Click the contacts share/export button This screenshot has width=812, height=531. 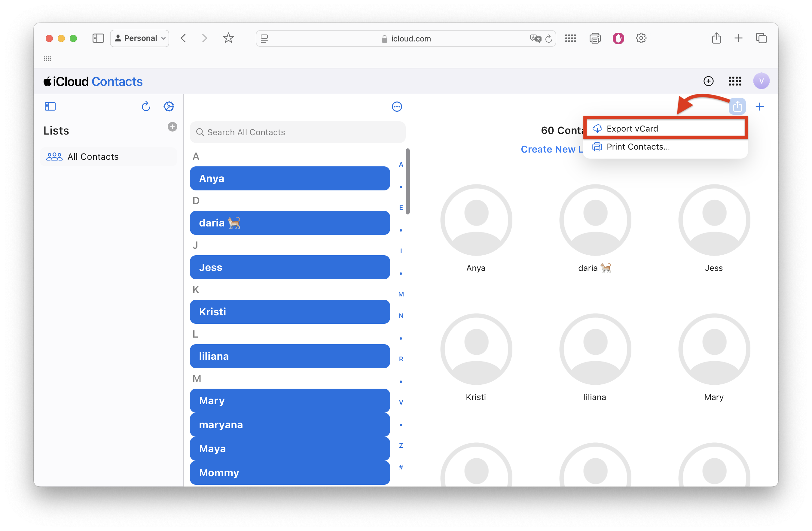[x=737, y=107]
